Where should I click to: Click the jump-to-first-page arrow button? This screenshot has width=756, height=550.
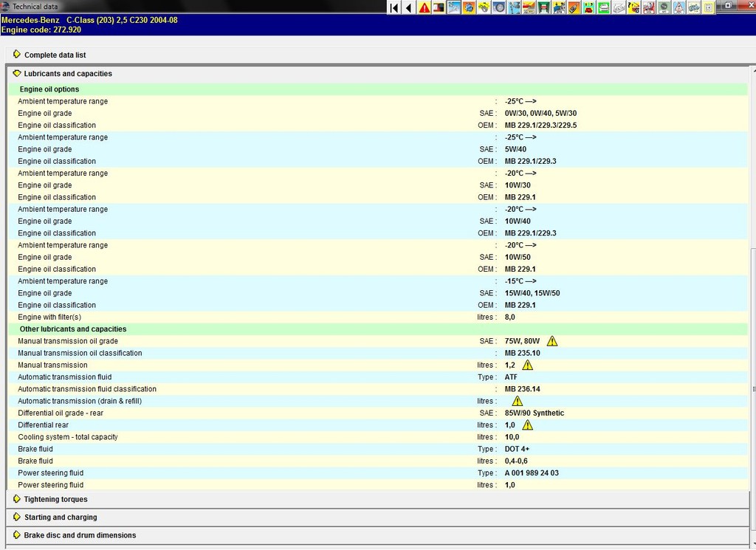tap(394, 7)
